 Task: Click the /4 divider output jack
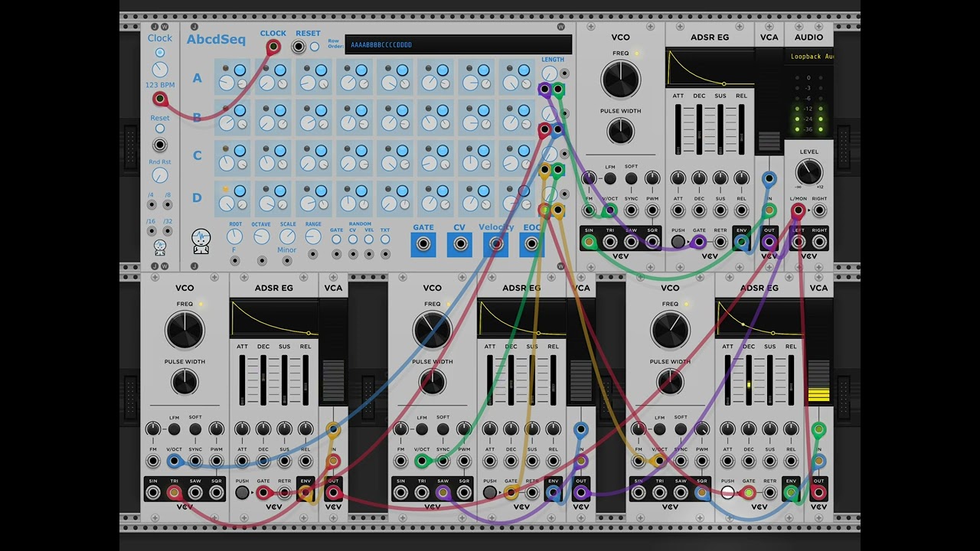point(151,205)
